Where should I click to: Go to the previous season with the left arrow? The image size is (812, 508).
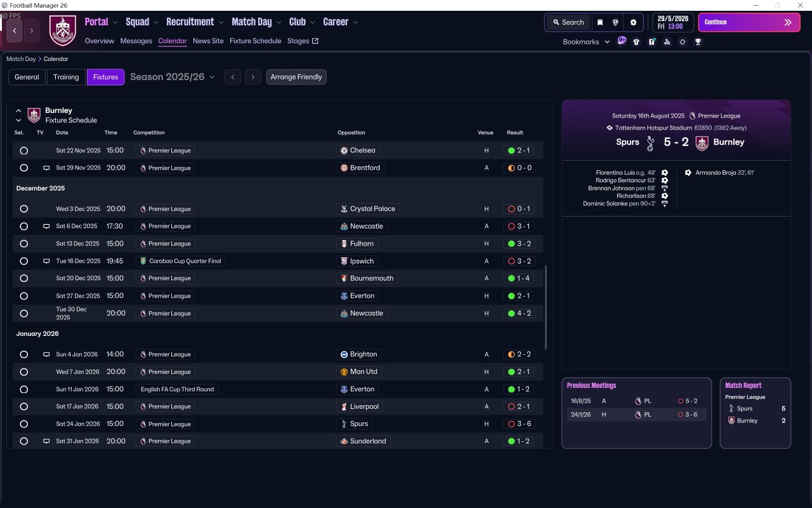(x=233, y=77)
